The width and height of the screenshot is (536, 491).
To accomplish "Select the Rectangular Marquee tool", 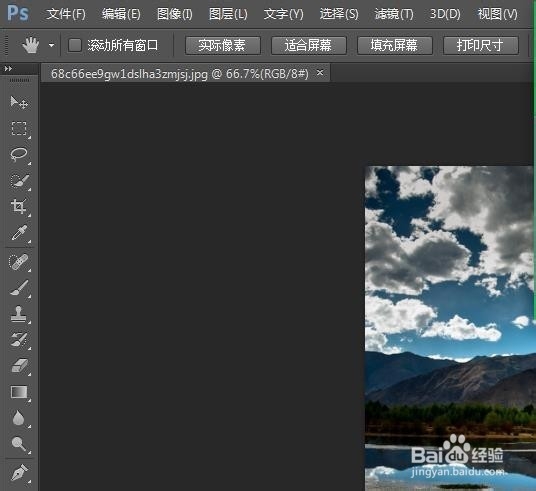I will [19, 129].
